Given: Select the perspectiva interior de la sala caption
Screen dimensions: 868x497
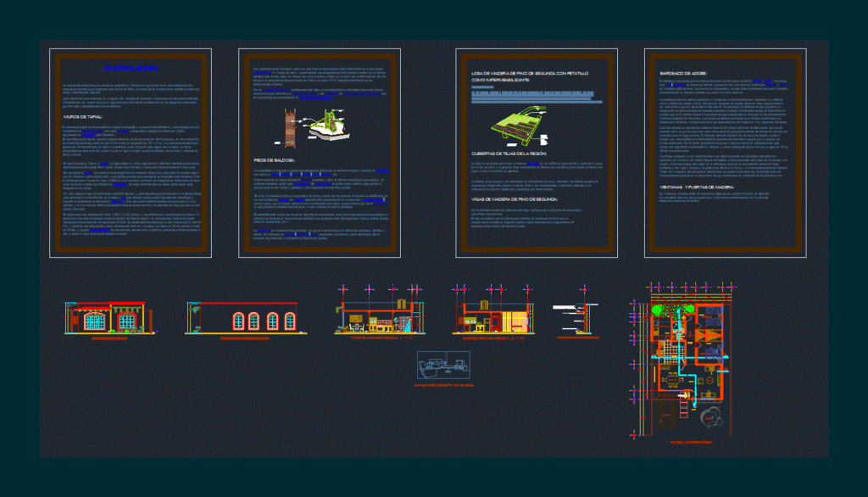Looking at the screenshot, I should (x=444, y=385).
